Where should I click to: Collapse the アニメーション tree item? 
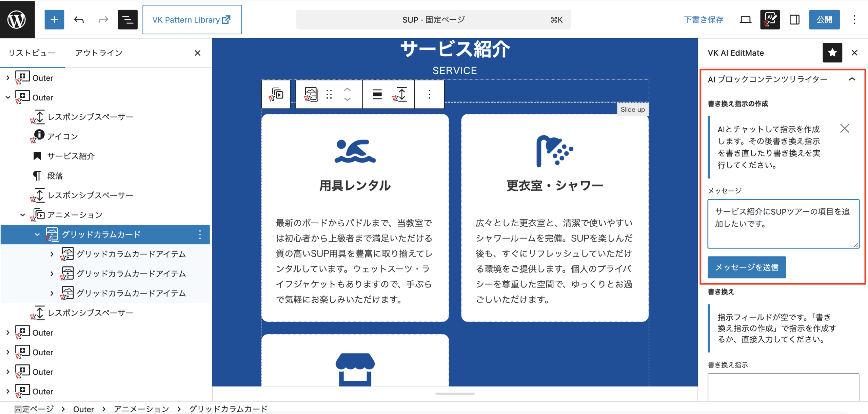pos(23,215)
